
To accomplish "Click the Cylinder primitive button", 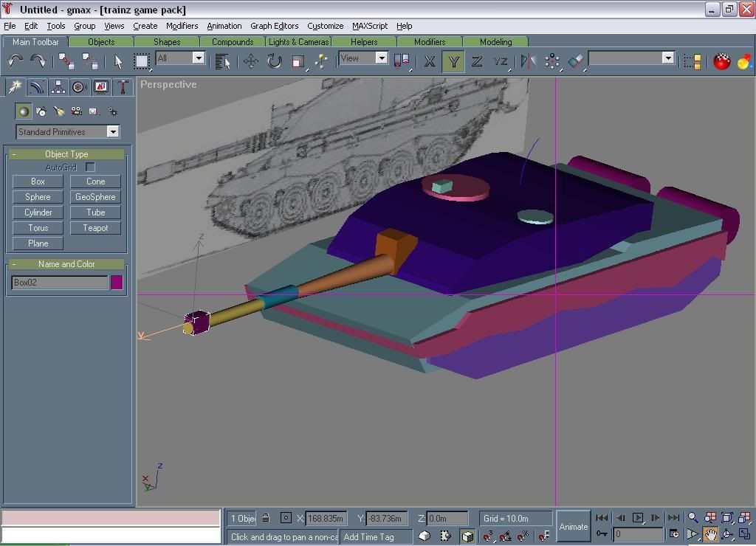I will (38, 212).
